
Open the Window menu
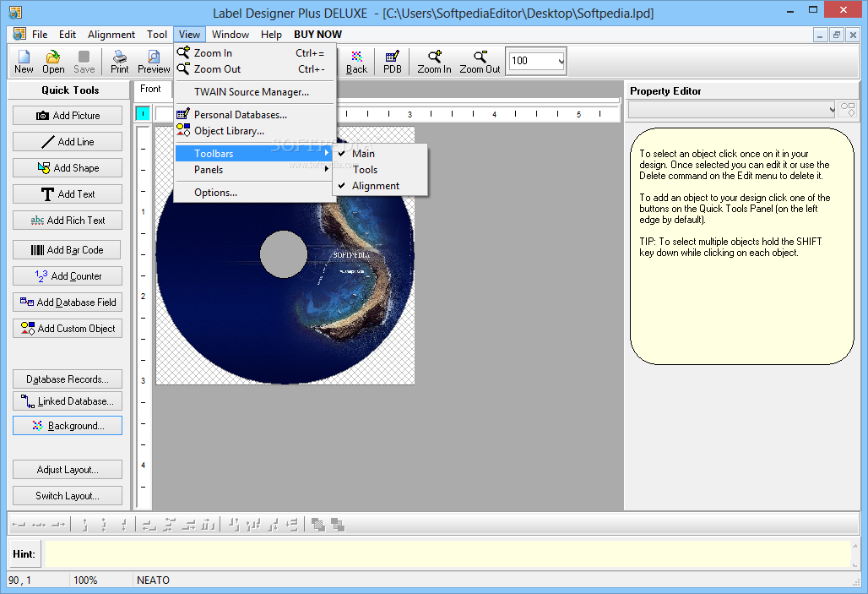(x=231, y=35)
